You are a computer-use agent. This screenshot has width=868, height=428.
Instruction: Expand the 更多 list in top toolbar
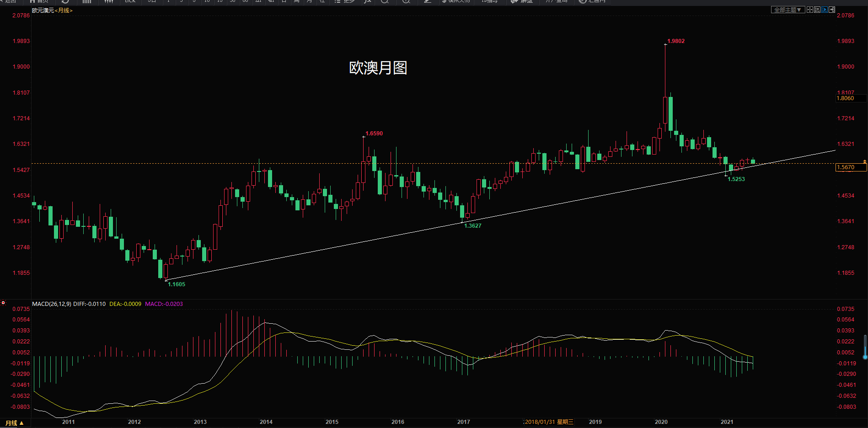pyautogui.click(x=344, y=1)
